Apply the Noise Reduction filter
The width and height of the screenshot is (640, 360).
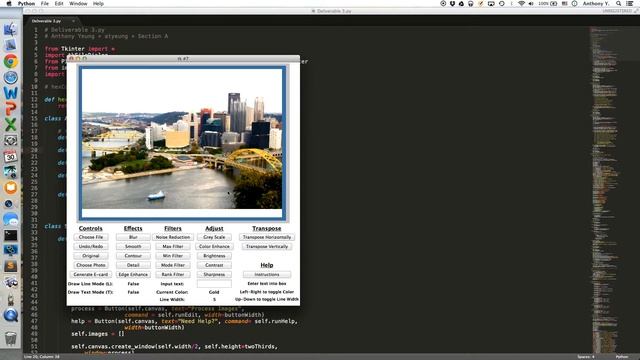click(173, 237)
